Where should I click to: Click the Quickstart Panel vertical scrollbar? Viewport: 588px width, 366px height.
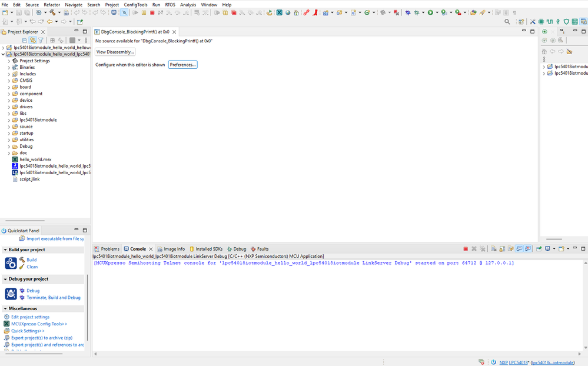(x=87, y=308)
